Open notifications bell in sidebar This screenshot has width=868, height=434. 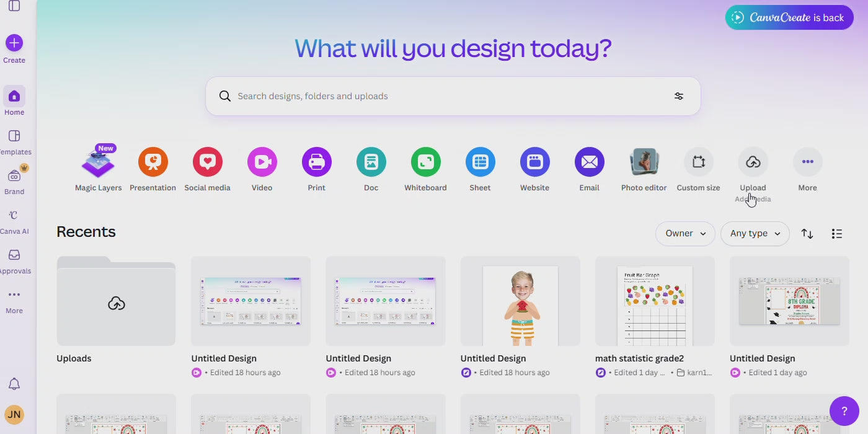(x=14, y=384)
